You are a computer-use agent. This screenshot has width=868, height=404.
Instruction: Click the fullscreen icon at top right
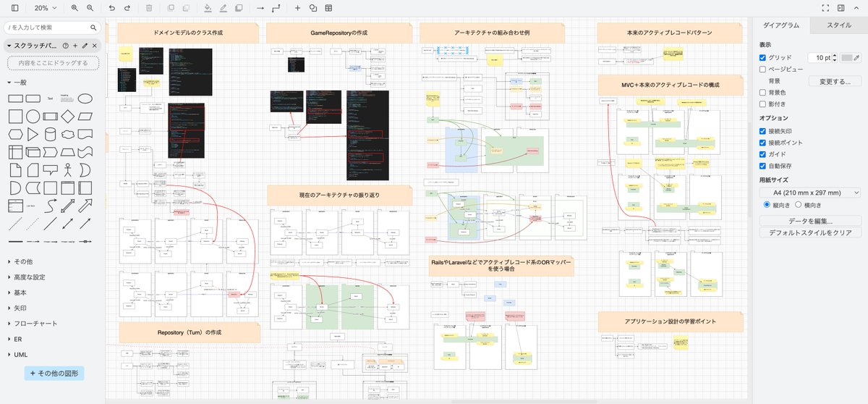(x=825, y=8)
